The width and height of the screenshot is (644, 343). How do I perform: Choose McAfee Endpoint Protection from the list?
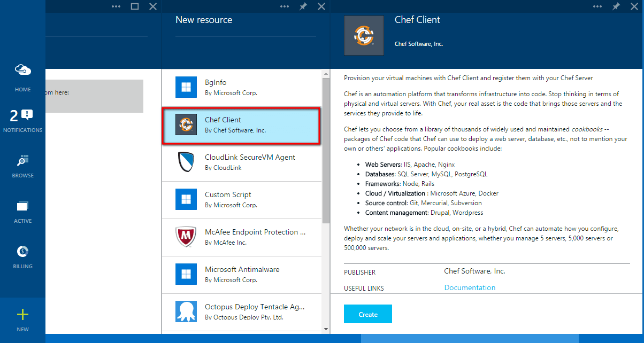click(x=242, y=237)
